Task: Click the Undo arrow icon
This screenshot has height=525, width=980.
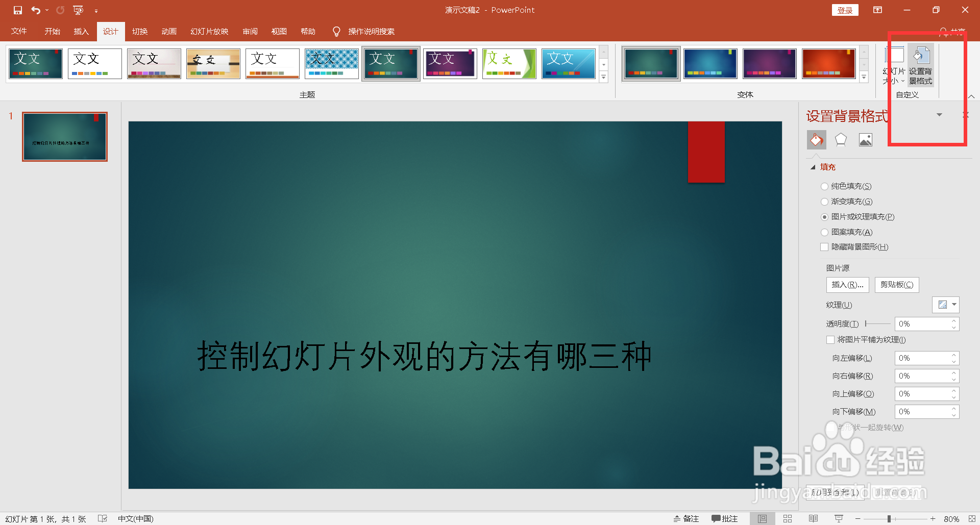Action: point(35,10)
